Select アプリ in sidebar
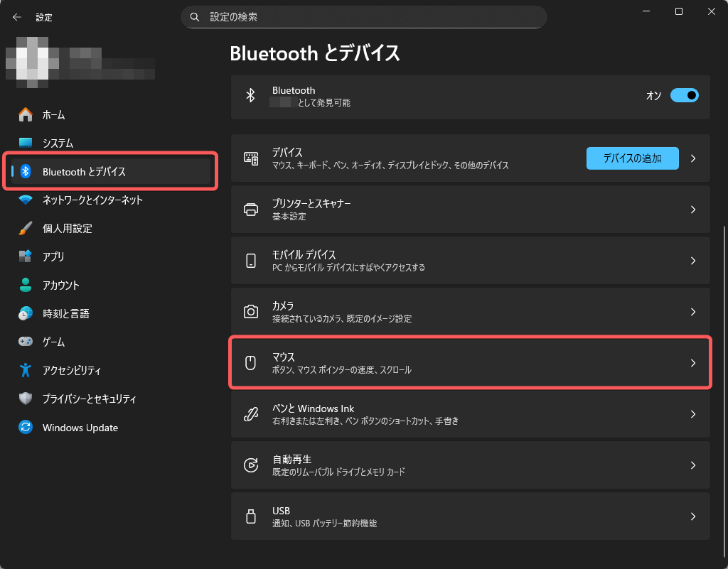This screenshot has height=569, width=728. (110, 256)
